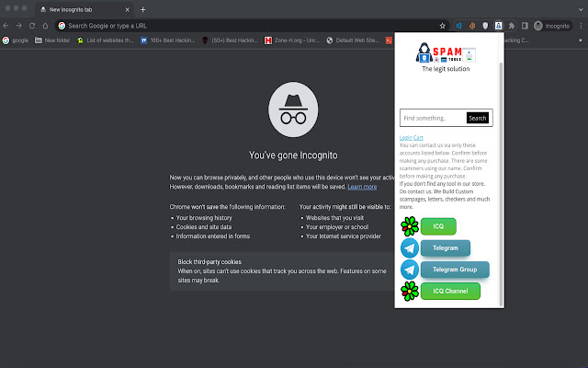The image size is (588, 368).
Task: Open Chrome's three-dot menu
Action: pos(581,26)
